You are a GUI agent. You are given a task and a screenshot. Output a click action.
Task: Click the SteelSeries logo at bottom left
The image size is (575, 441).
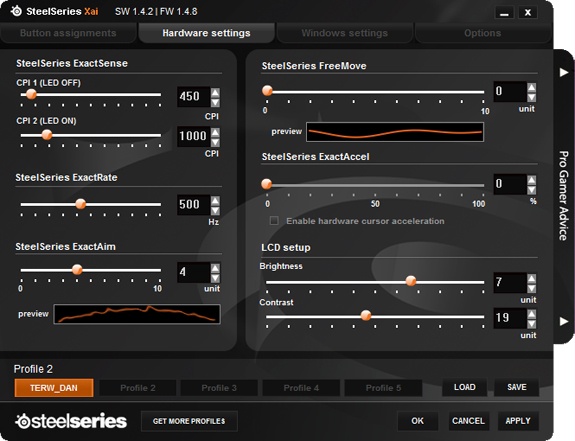pyautogui.click(x=71, y=421)
